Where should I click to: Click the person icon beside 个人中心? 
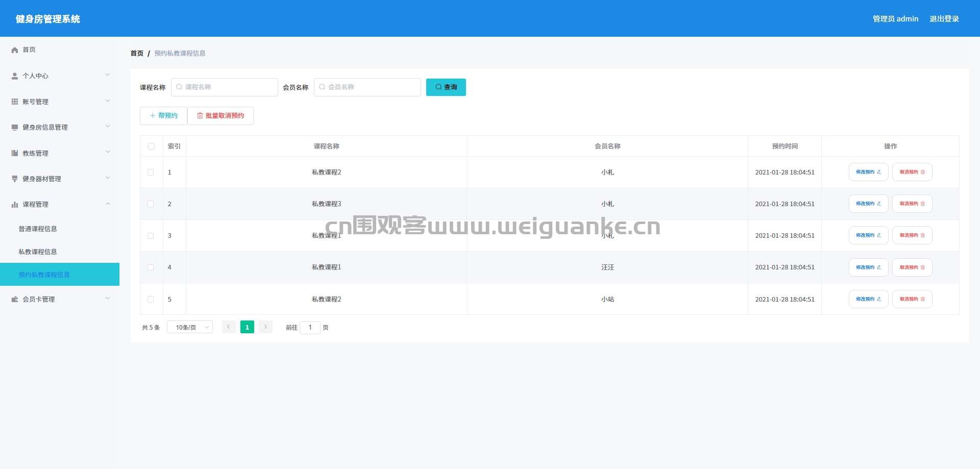(x=15, y=76)
